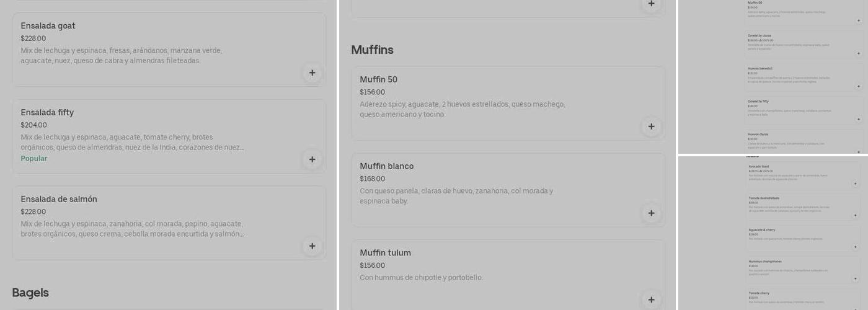Add Omelette claras via its plus icon
The image size is (868, 310).
[859, 53]
